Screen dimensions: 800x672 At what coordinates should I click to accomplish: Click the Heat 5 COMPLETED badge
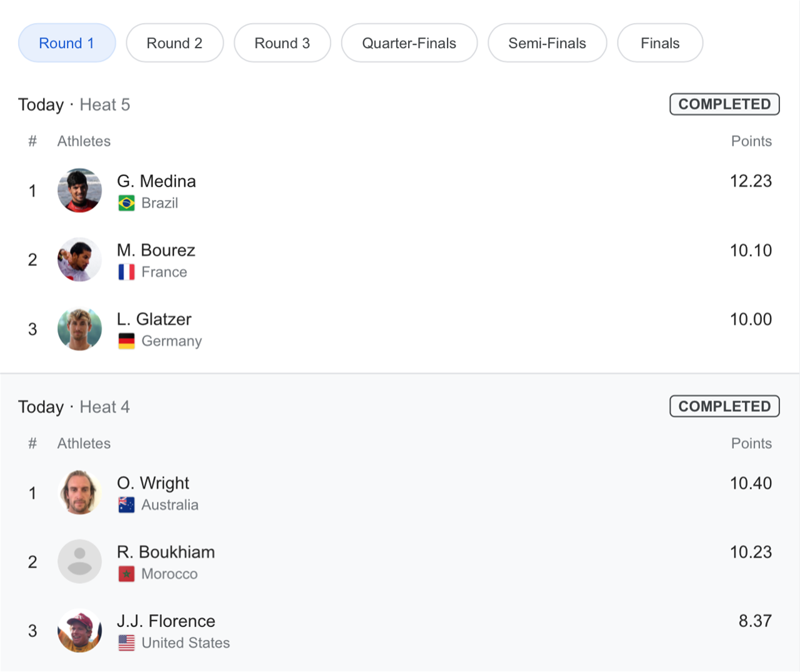click(724, 104)
